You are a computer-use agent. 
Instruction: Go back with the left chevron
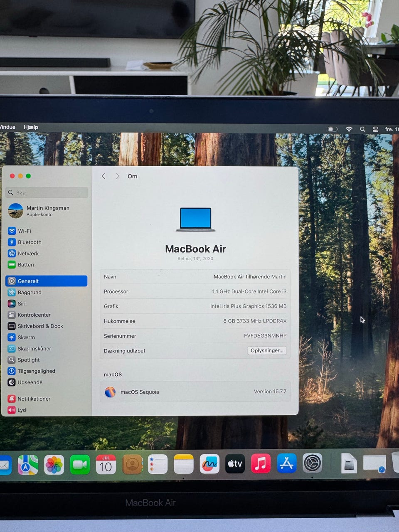(103, 176)
